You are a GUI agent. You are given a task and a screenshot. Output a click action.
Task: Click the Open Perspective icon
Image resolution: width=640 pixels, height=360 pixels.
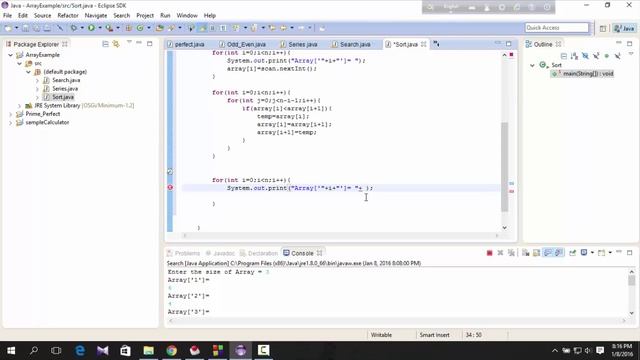pos(603,28)
